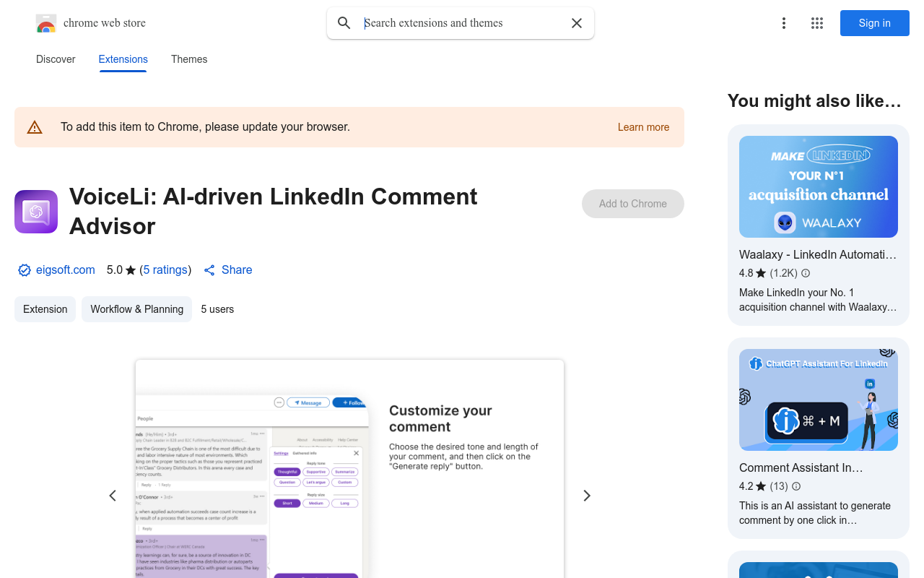The height and width of the screenshot is (578, 924).
Task: Go to previous screenshot with left arrow
Action: point(113,496)
